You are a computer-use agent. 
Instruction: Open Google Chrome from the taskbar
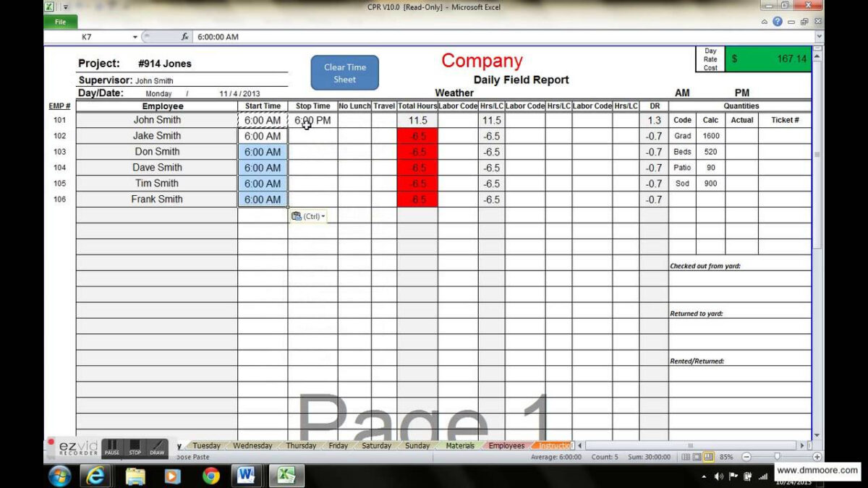[210, 476]
